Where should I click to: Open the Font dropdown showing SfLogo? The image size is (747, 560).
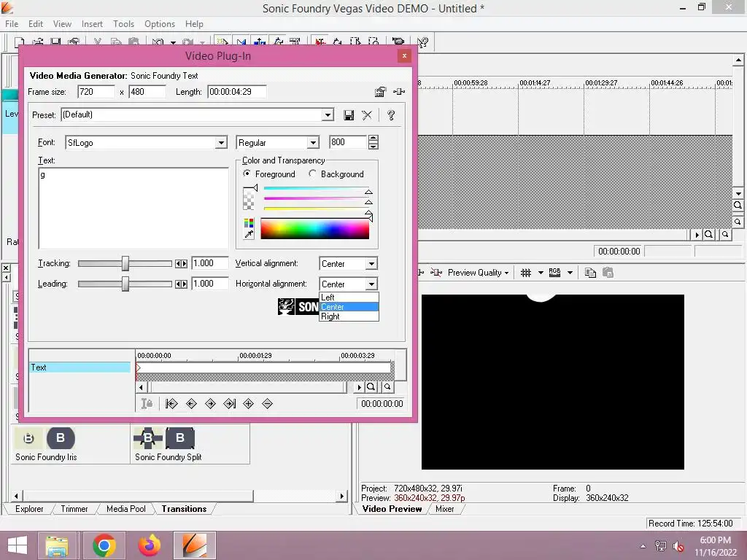tap(221, 143)
